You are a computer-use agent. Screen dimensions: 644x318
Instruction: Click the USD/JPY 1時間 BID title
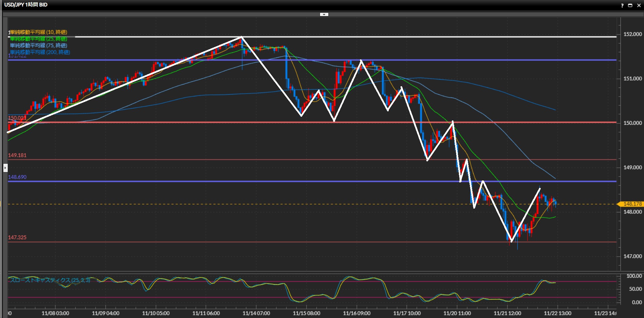coord(26,5)
